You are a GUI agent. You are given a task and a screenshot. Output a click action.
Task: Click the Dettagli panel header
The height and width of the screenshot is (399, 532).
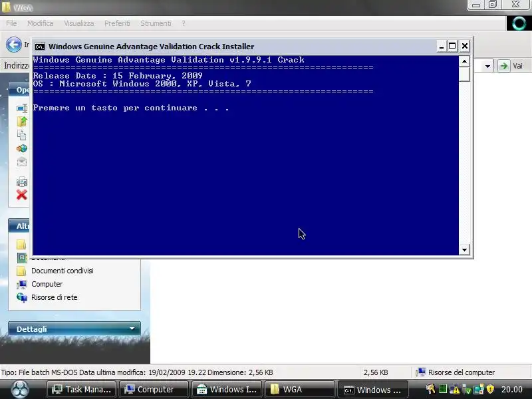[x=74, y=329]
